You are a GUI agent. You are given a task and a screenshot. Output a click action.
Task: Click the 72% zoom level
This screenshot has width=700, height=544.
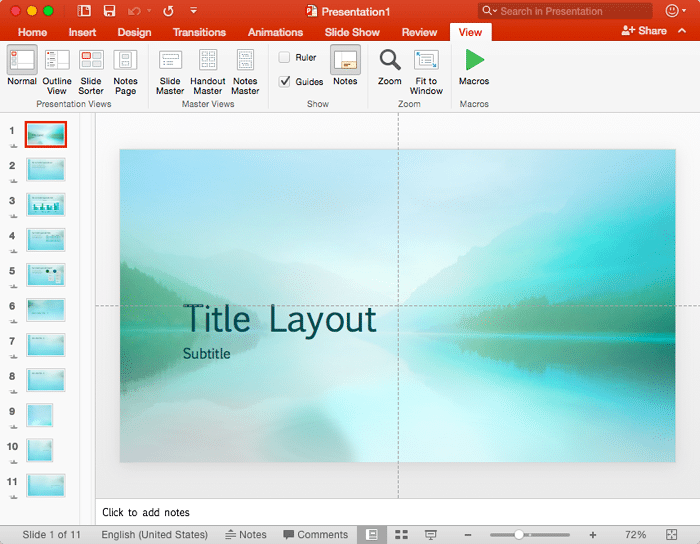(x=635, y=534)
